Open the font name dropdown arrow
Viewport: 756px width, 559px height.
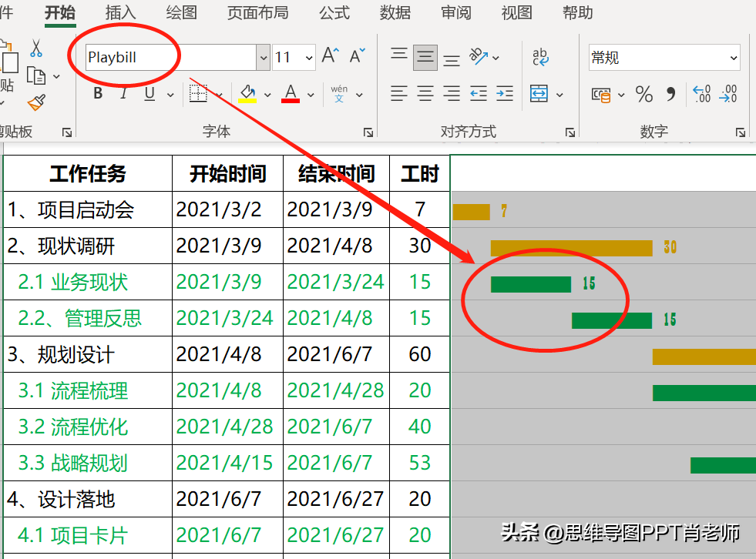(x=264, y=57)
